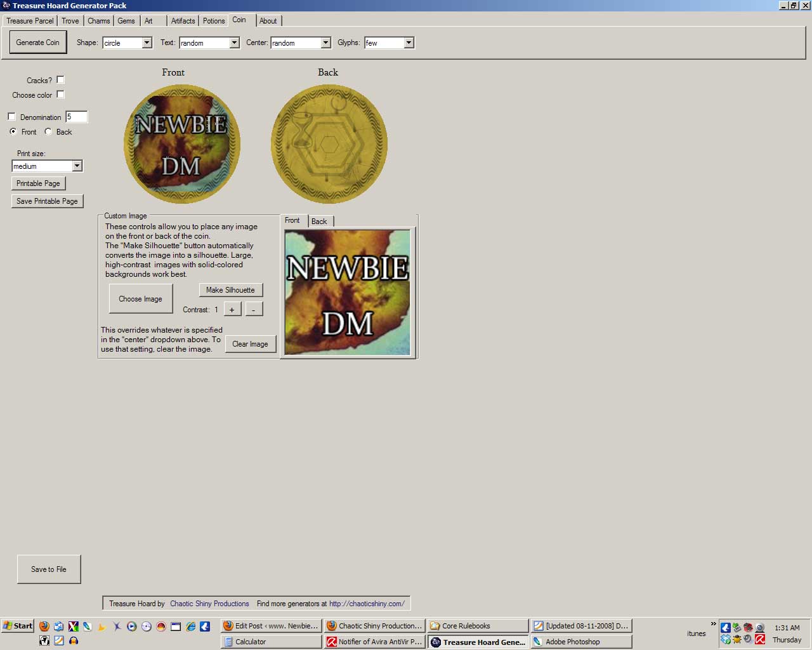This screenshot has width=812, height=650.
Task: Open the Back tab in Custom Image
Action: click(x=319, y=221)
